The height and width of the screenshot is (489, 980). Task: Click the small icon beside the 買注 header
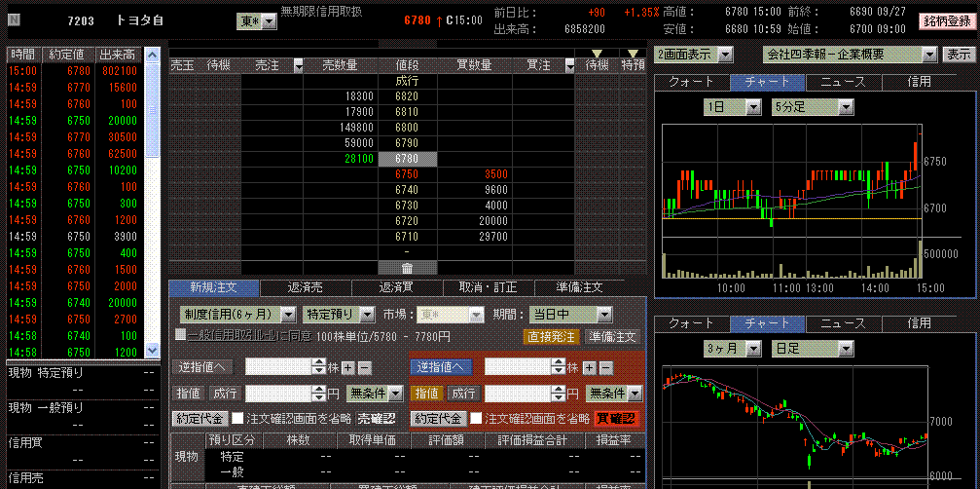pos(569,65)
